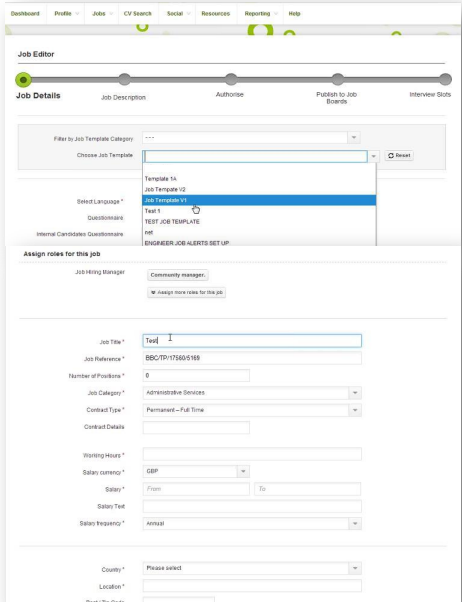Image resolution: width=462 pixels, height=602 pixels.
Task: Select Job Tempate V2 option
Action: click(x=259, y=189)
